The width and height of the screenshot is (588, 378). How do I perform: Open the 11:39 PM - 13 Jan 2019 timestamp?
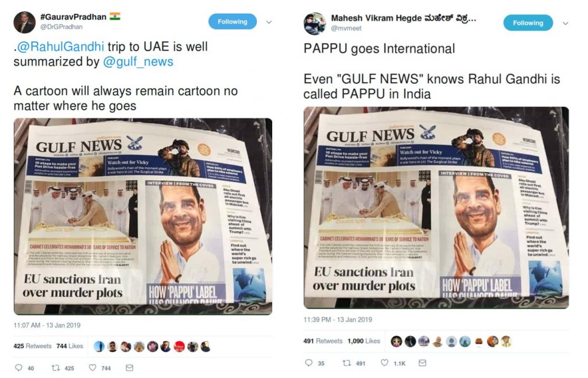338,319
